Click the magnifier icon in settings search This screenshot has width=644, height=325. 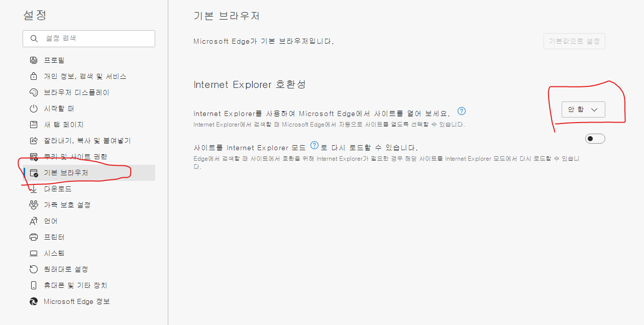pos(34,39)
